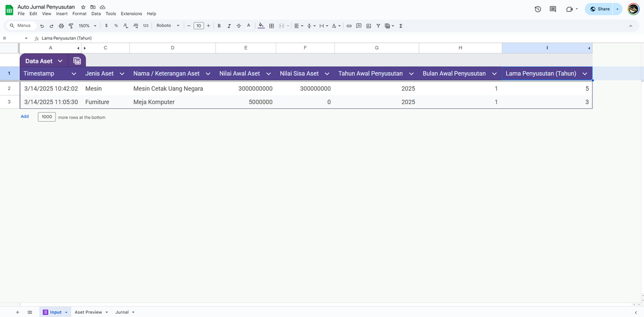The height and width of the screenshot is (317, 644).
Task: Open the Data Aset table menu arrow
Action: point(60,61)
